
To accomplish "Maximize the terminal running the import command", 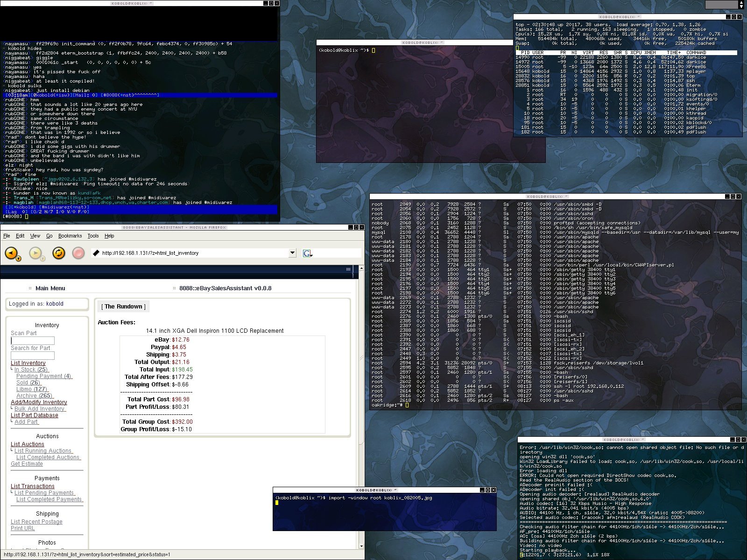I will pyautogui.click(x=487, y=490).
